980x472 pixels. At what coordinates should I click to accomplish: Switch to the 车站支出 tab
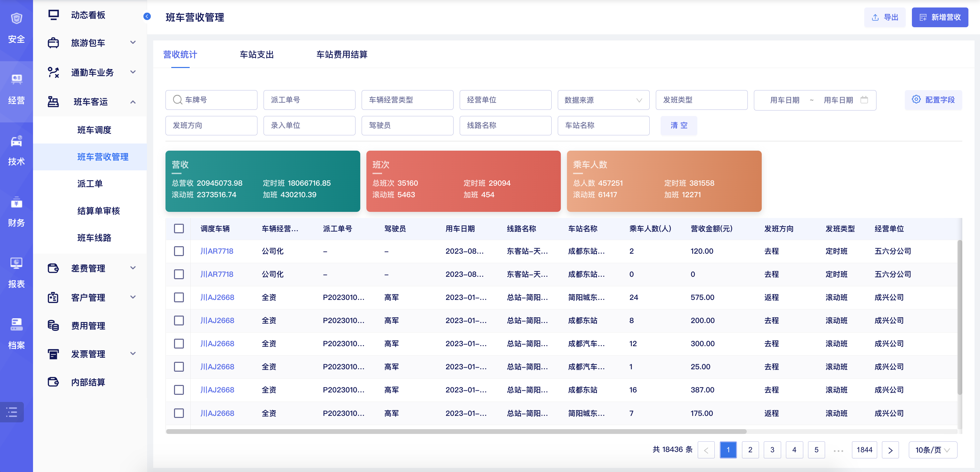coord(257,54)
